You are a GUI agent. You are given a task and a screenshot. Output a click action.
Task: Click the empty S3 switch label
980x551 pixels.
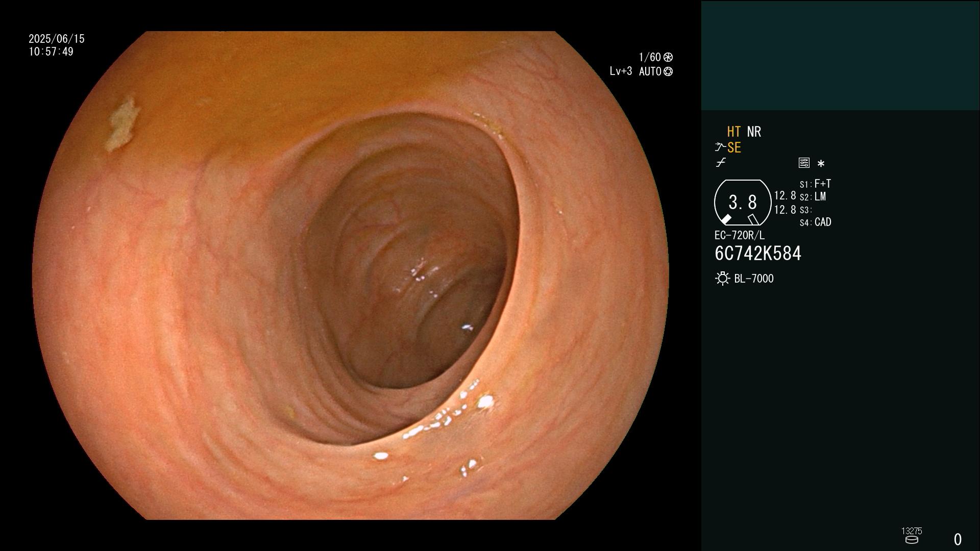click(805, 210)
